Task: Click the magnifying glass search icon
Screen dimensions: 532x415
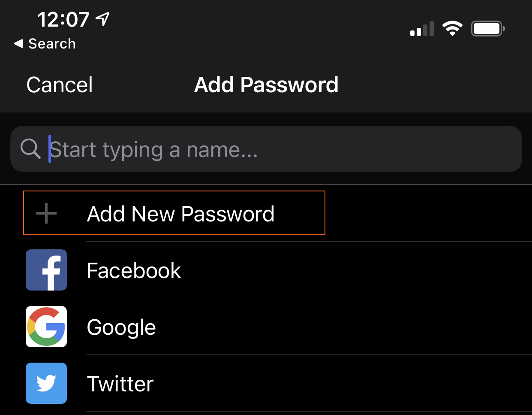Action: pos(30,149)
